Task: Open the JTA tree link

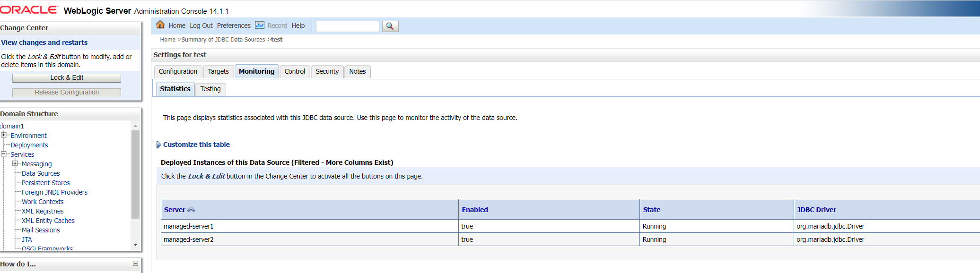Action: [x=27, y=239]
